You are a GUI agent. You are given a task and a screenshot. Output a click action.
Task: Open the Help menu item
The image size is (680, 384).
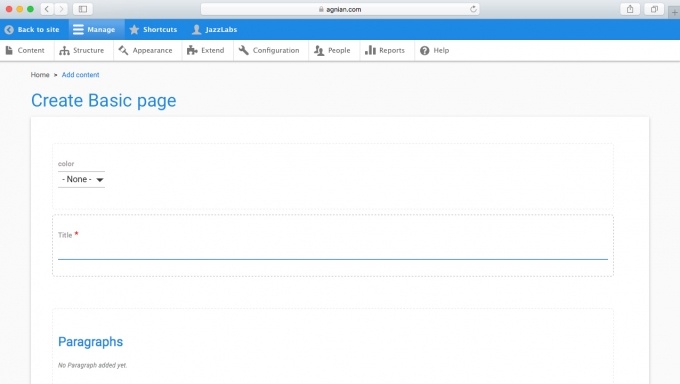tap(435, 50)
